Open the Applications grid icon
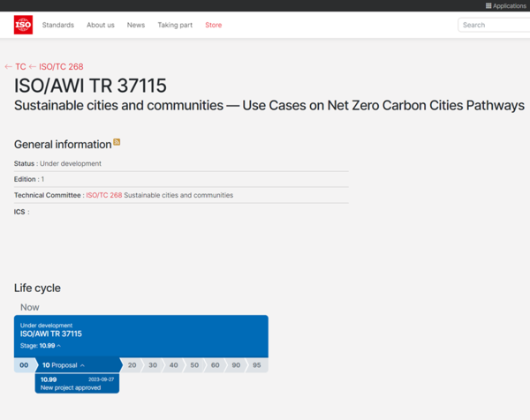 tap(488, 6)
